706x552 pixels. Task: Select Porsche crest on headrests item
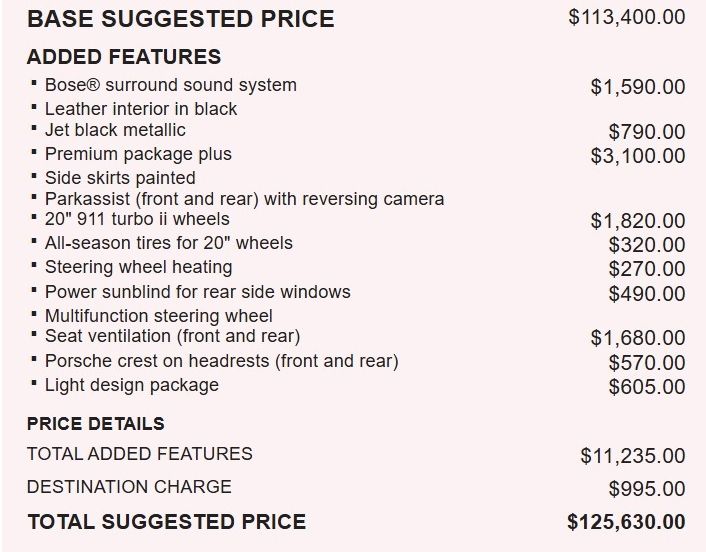(x=221, y=361)
